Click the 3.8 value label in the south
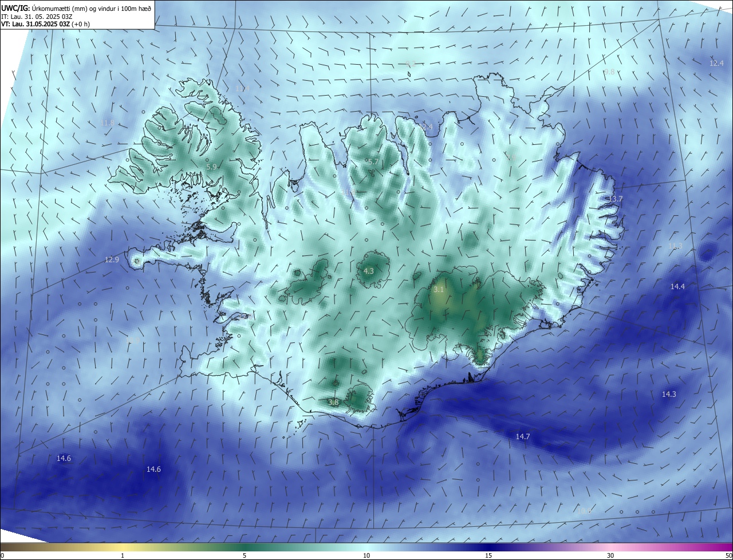This screenshot has height=560, width=733. click(x=333, y=403)
